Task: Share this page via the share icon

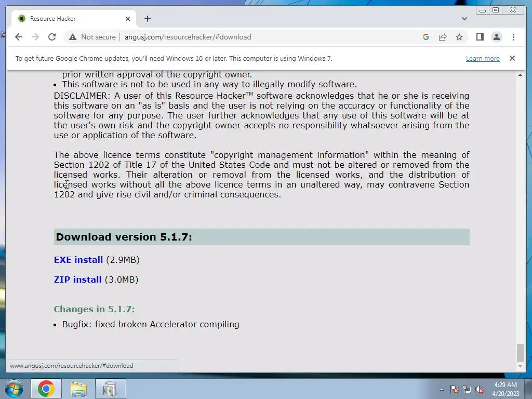Action: [x=443, y=37]
